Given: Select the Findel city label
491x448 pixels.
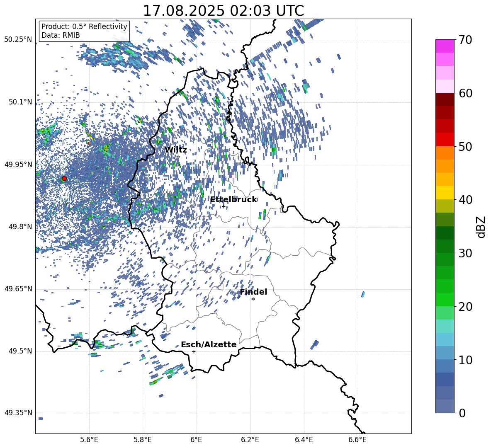Looking at the screenshot, I should [253, 292].
